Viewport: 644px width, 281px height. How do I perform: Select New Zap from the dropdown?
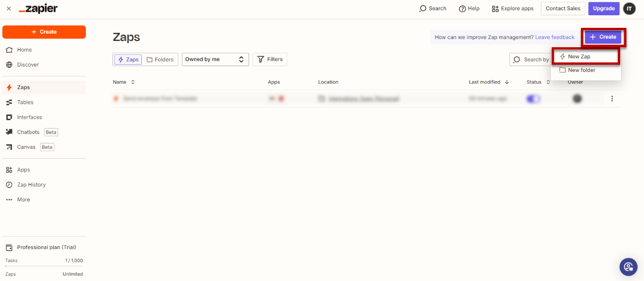point(585,57)
